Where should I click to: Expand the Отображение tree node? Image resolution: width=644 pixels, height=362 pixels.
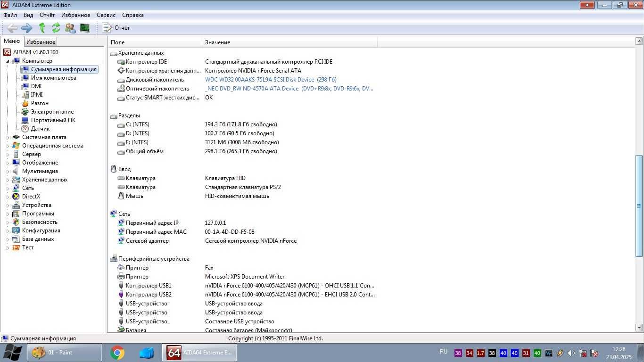8,163
